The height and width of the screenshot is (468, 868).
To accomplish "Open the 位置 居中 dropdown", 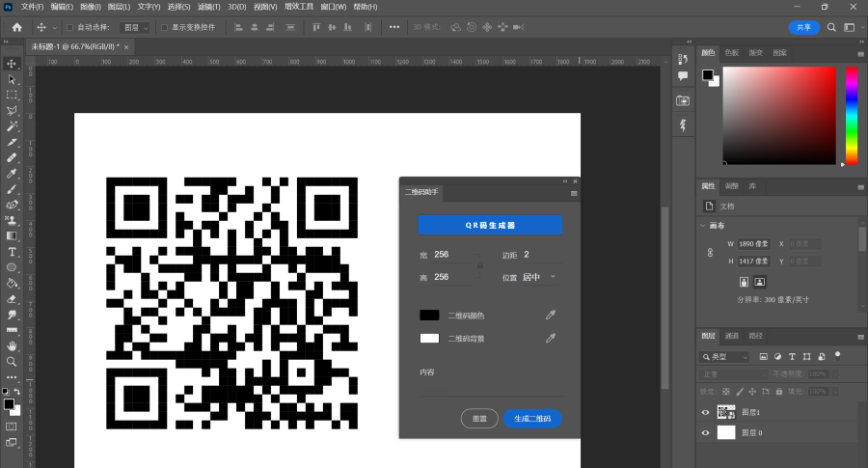I will click(x=538, y=277).
